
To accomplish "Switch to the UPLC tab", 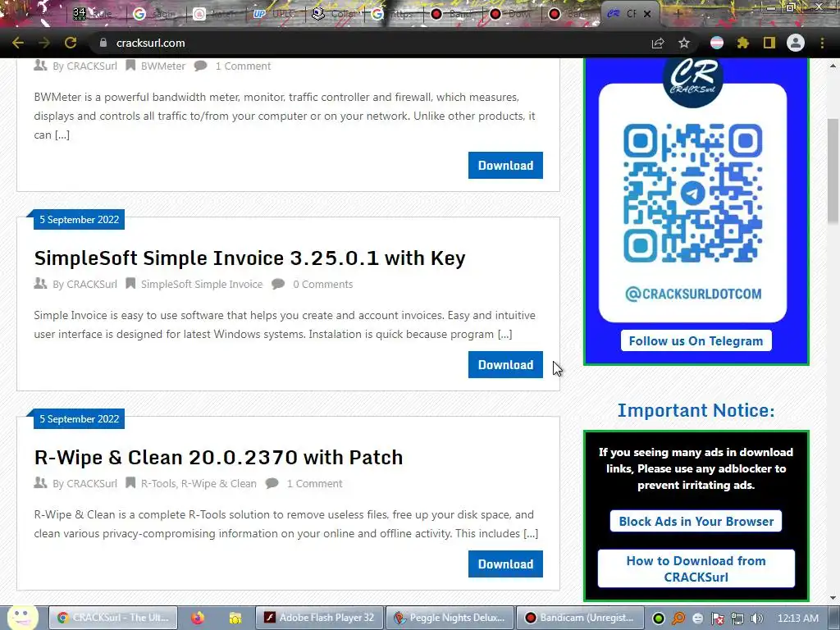I will (276, 14).
